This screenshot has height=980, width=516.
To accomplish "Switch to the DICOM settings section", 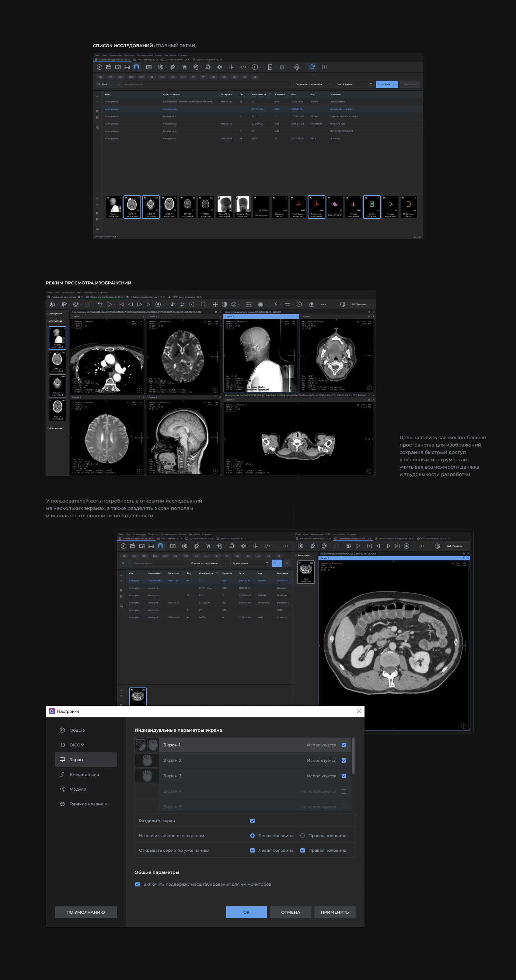I will [x=77, y=745].
